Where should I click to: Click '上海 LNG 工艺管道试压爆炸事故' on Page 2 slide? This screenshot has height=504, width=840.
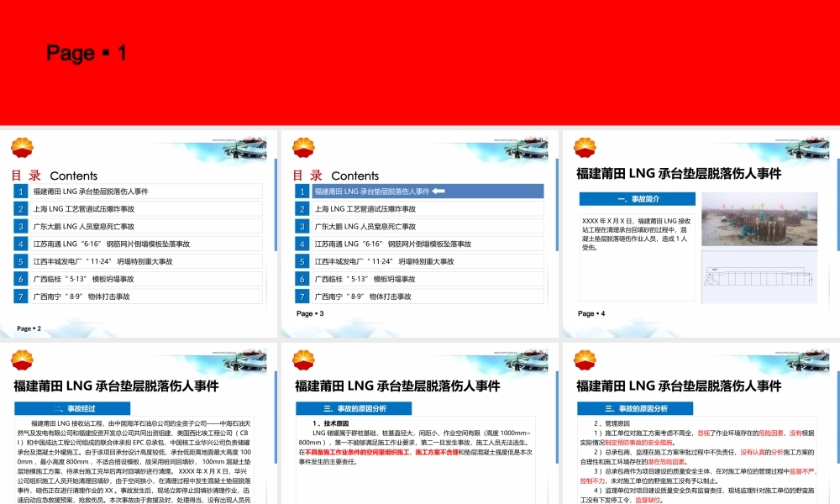coord(146,209)
